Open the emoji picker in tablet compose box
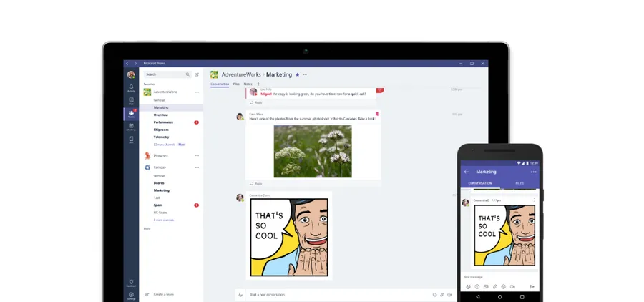Image resolution: width=644 pixels, height=302 pixels. tap(434, 295)
